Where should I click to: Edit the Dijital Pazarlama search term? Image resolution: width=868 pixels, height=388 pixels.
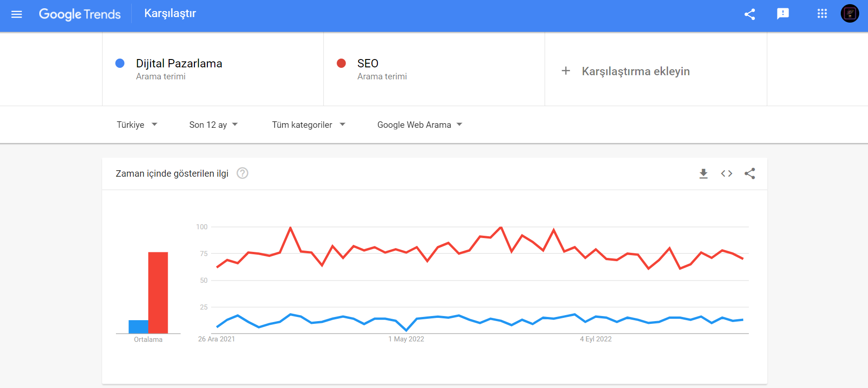pos(179,64)
